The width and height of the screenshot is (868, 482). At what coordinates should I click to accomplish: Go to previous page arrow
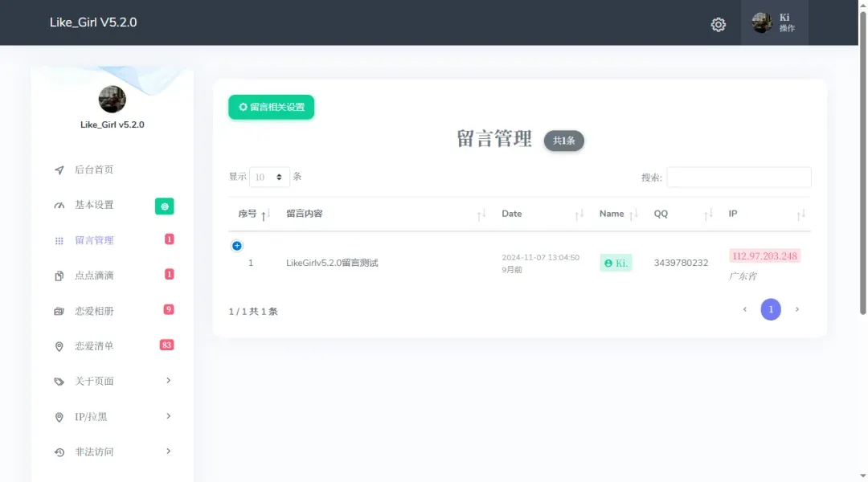point(745,309)
